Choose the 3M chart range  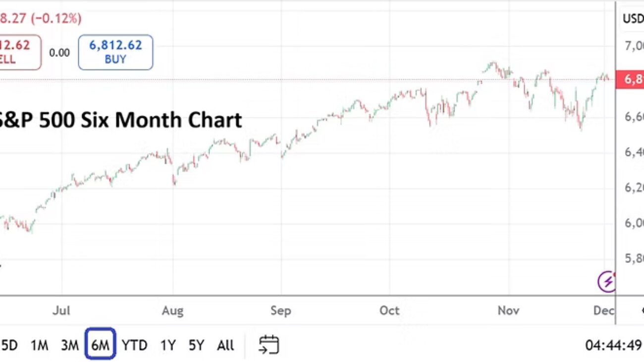coord(70,345)
